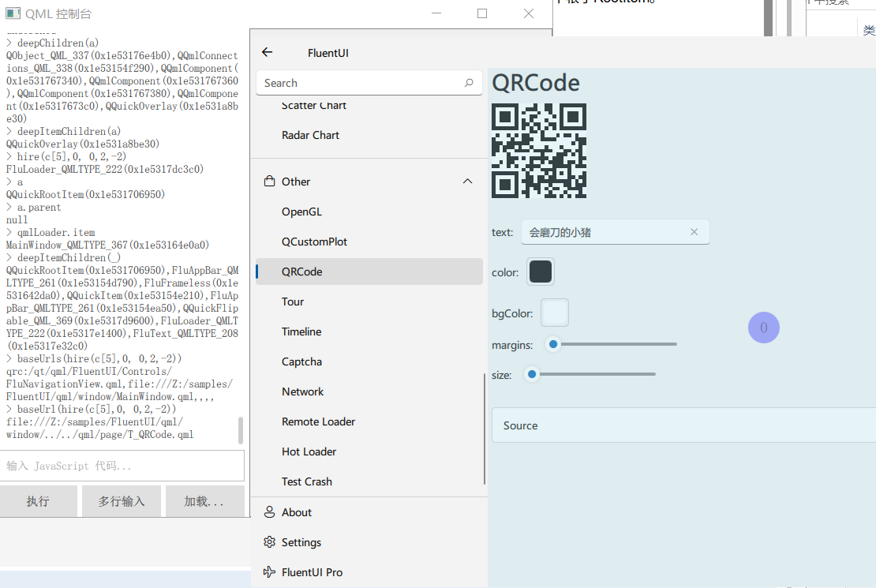Click the FluentUI Pro icon
876x588 pixels.
(x=269, y=571)
